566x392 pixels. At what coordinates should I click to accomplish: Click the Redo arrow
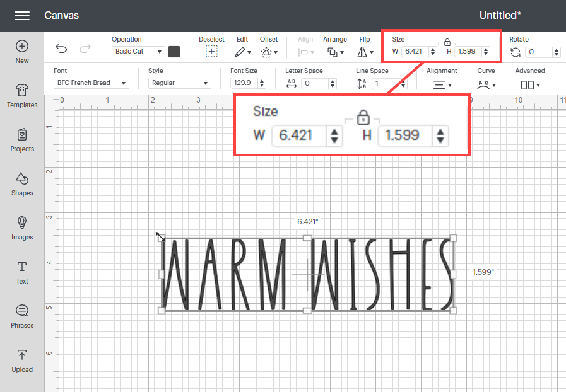click(85, 49)
